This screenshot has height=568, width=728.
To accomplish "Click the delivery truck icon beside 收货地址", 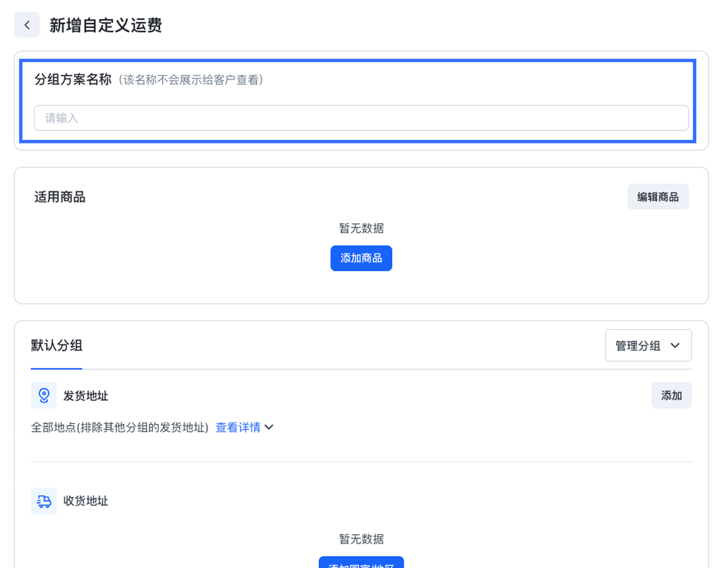I will [x=44, y=501].
